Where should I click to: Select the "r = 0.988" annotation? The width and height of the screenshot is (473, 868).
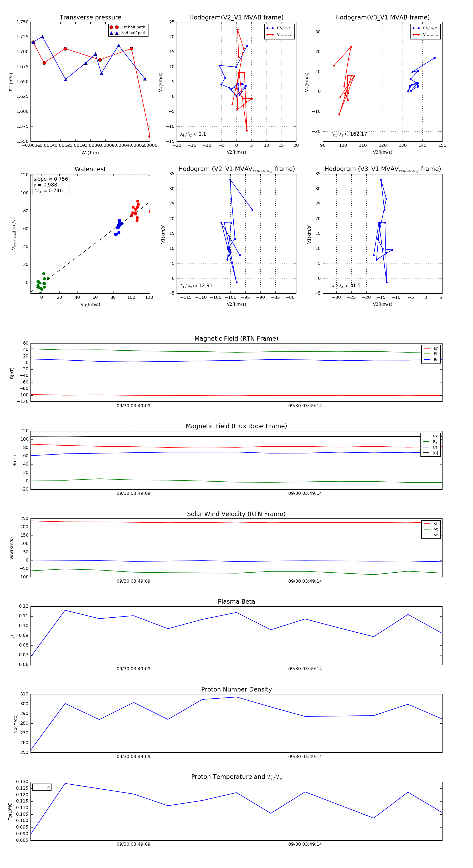click(45, 185)
